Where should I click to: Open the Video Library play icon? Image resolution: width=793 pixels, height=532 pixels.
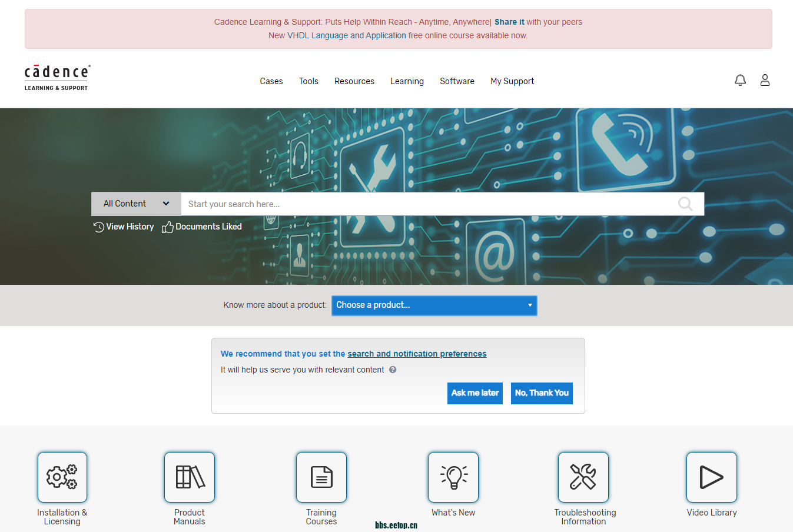tap(712, 477)
